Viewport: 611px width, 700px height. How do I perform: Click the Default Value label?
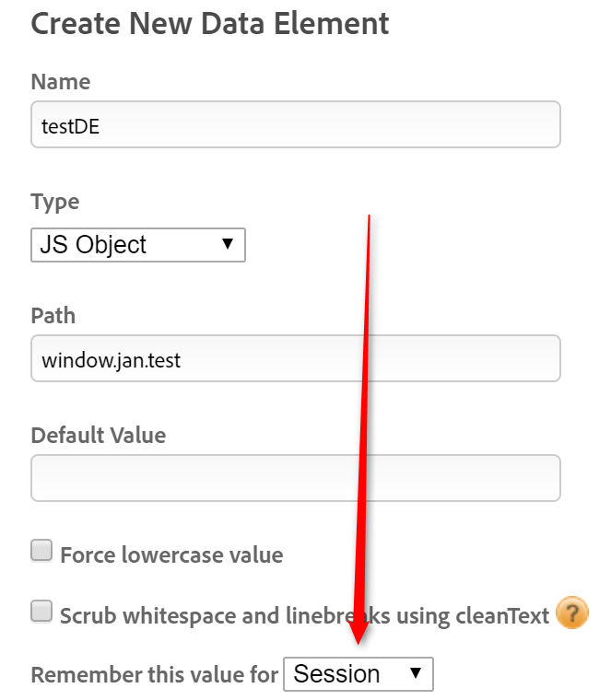(99, 435)
